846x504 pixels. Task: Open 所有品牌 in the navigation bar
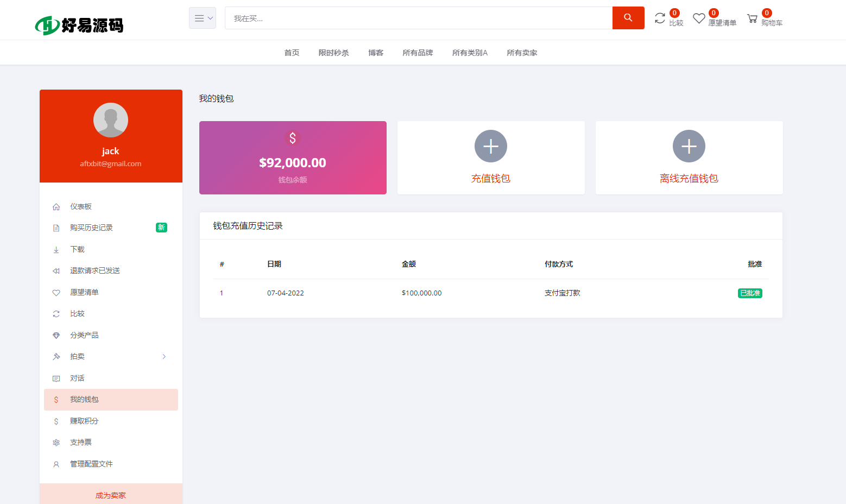tap(418, 53)
